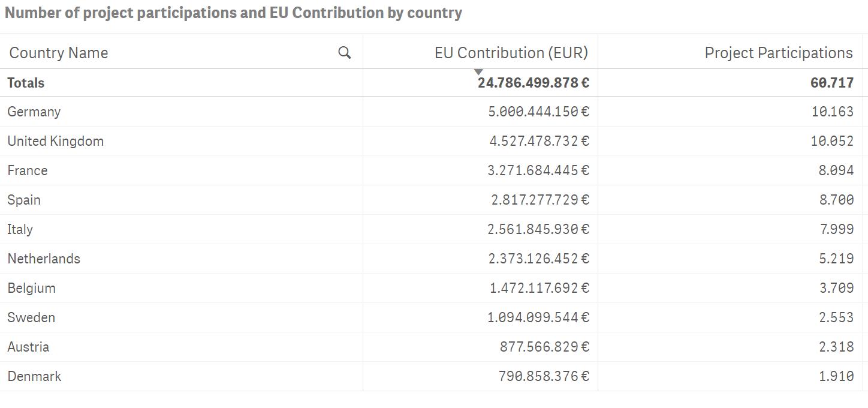Click the Denmark row label
The height and width of the screenshot is (408, 868).
coord(34,376)
